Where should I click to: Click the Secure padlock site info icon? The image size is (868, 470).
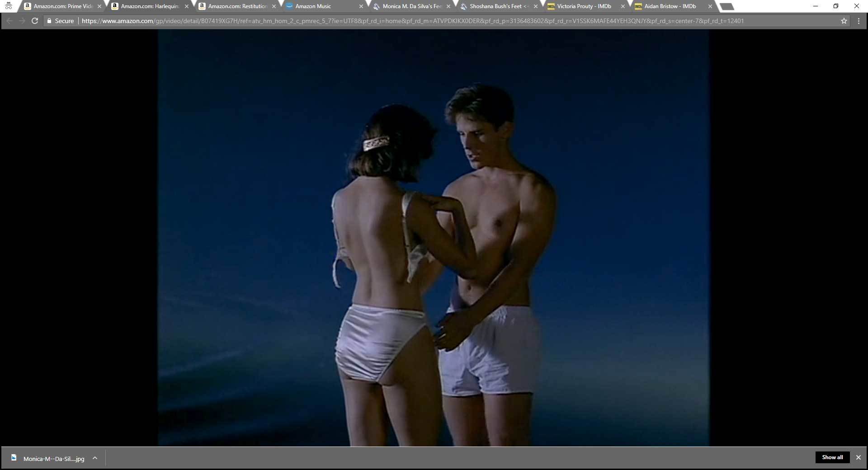point(50,21)
